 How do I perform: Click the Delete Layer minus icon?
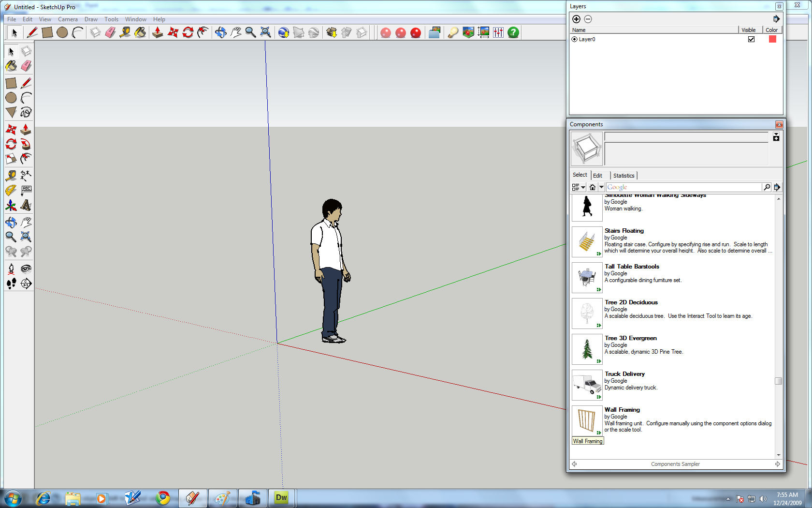pos(588,19)
